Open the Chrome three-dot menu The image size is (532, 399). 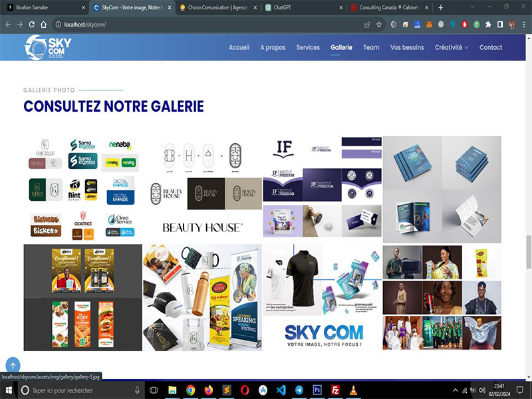pyautogui.click(x=524, y=25)
